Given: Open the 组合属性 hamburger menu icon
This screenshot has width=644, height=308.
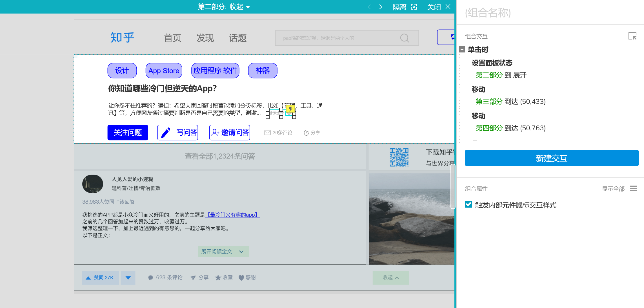Looking at the screenshot, I should (x=634, y=189).
